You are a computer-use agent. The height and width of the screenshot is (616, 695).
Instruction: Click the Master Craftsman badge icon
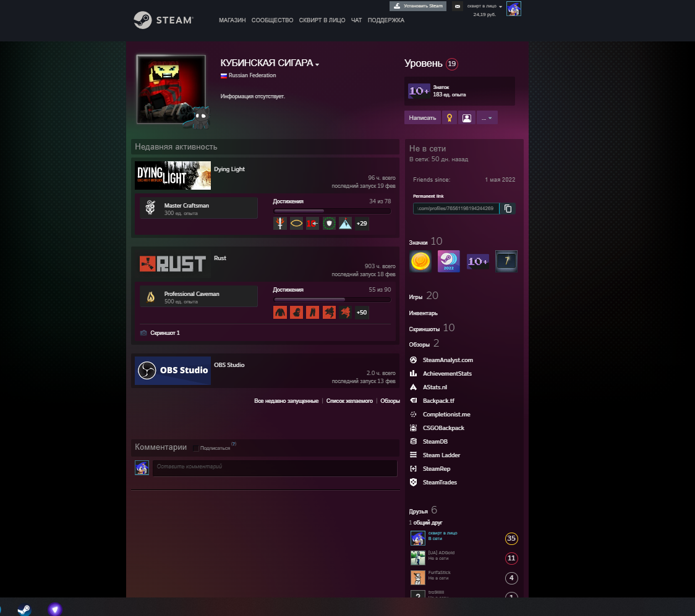[x=151, y=207]
